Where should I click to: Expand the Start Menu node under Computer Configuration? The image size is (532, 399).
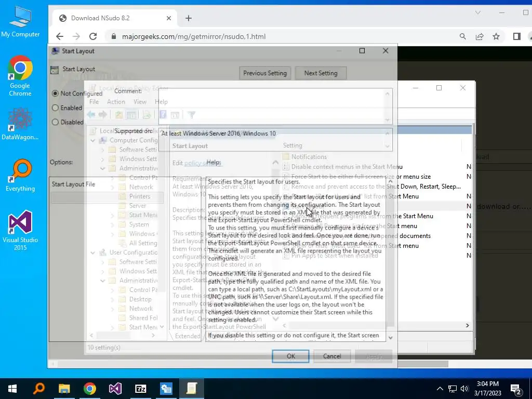click(112, 215)
